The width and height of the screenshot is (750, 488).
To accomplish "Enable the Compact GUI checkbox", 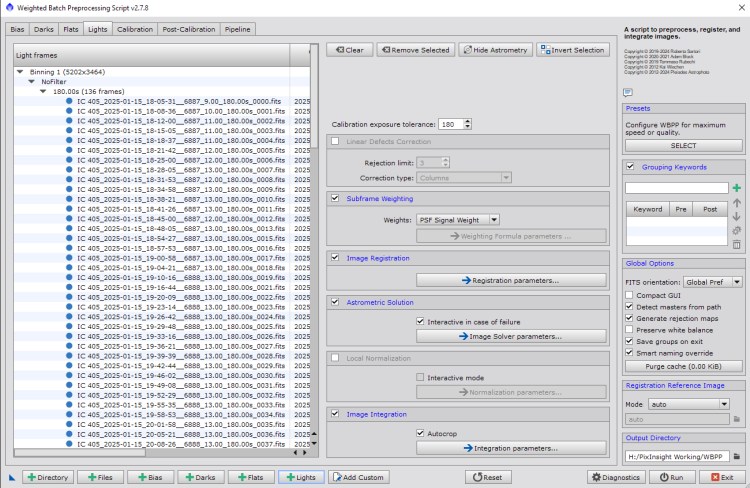I will click(630, 295).
